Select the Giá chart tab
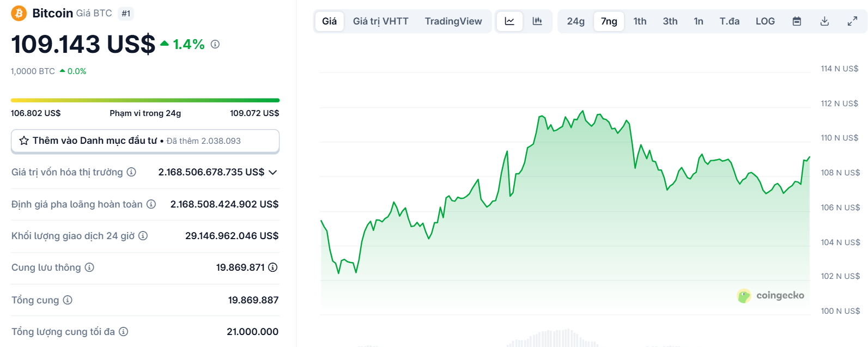This screenshot has width=868, height=347. pos(330,21)
